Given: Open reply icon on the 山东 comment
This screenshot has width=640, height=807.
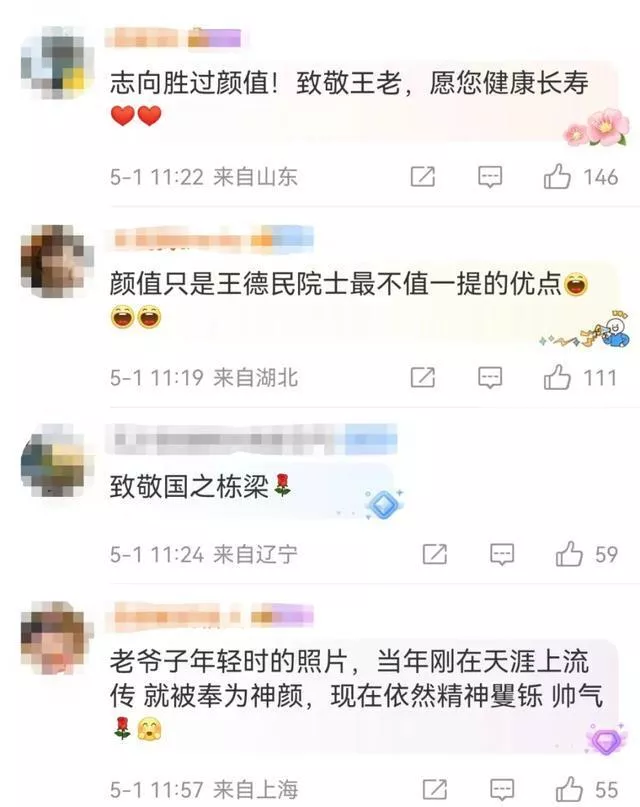Looking at the screenshot, I should 490,177.
